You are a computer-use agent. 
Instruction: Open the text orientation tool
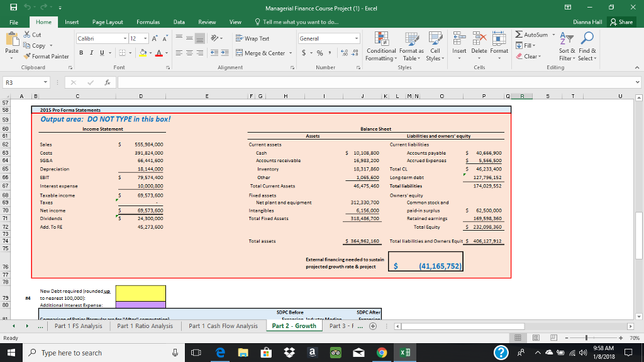(214, 38)
